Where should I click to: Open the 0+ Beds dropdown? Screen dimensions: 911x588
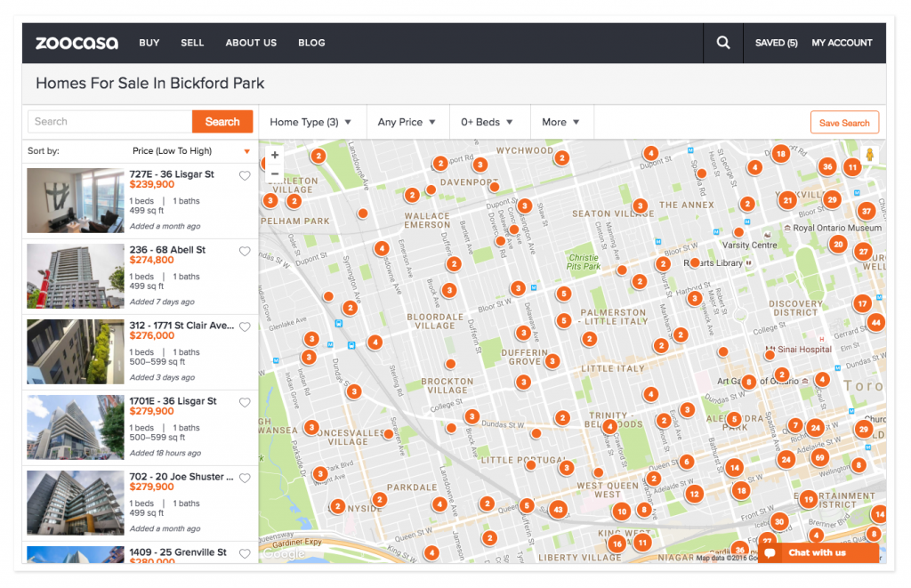pyautogui.click(x=487, y=122)
